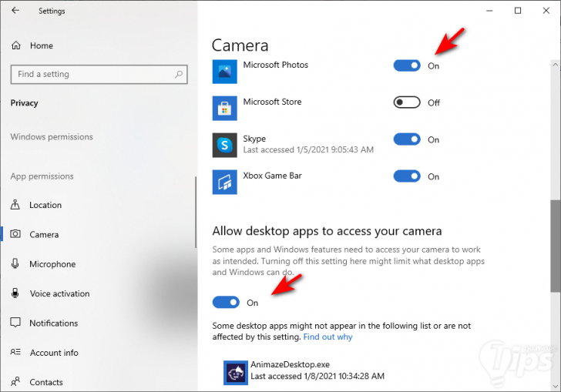The width and height of the screenshot is (561, 392).
Task: Click the App permissions heading
Action: pyautogui.click(x=42, y=176)
